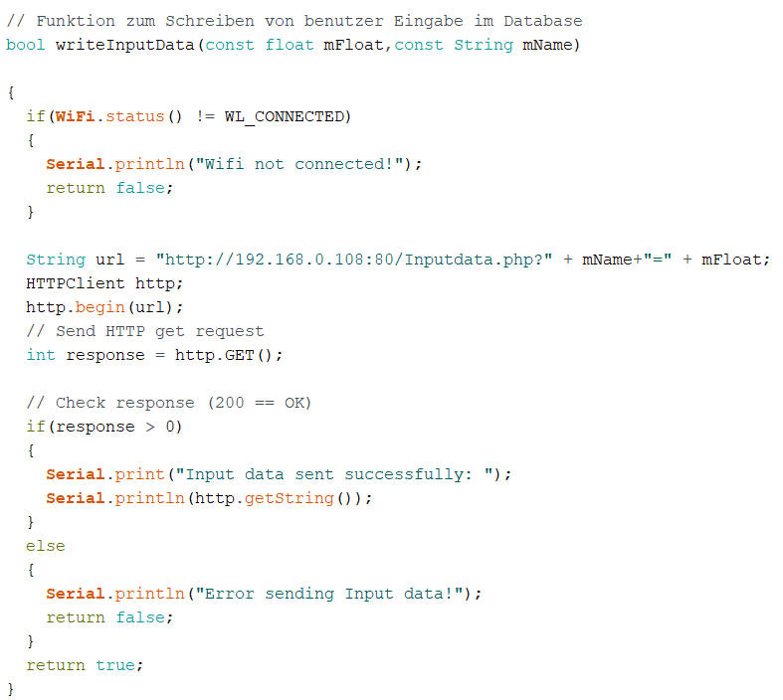The height and width of the screenshot is (700, 783).
Task: Click the "Input data sent successfully: " string
Action: 340,474
